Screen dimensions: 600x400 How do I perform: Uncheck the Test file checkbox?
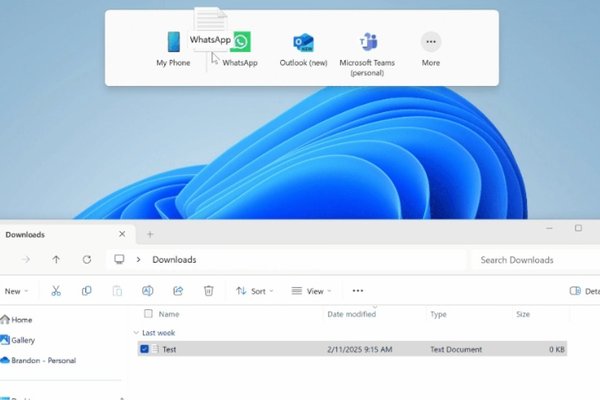click(x=144, y=349)
